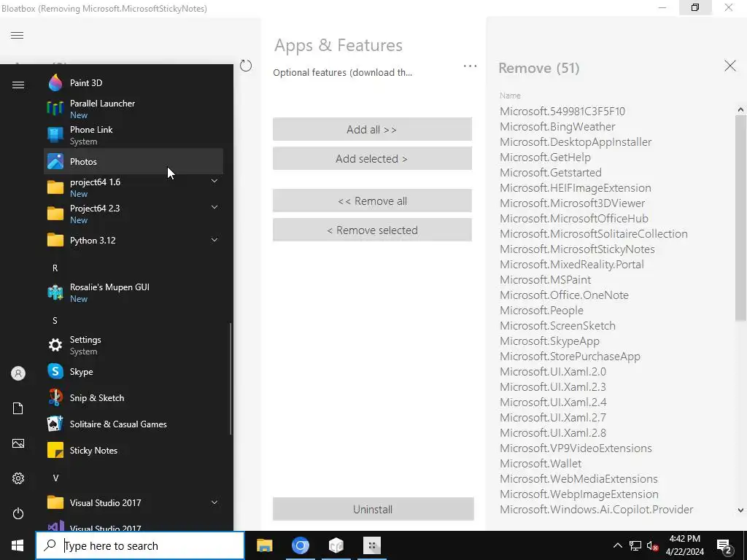Screen dimensions: 747x560
Task: Select Microsoft.Getstarted entry
Action: [550, 172]
